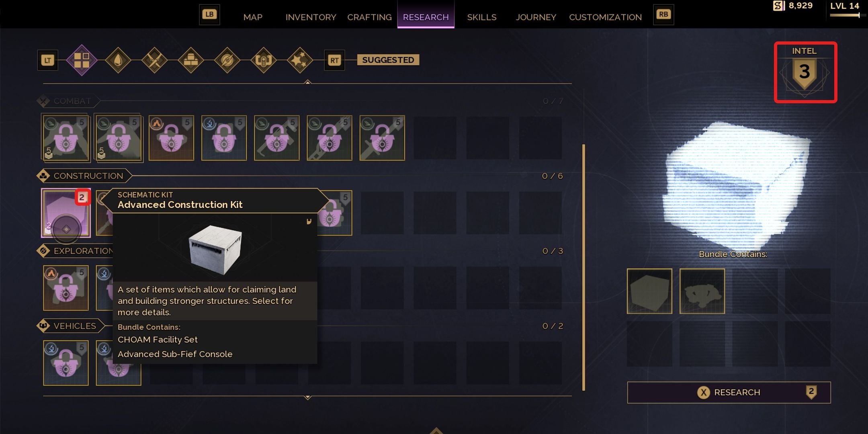Click the LT previous category icon
The image size is (868, 434).
click(x=48, y=60)
